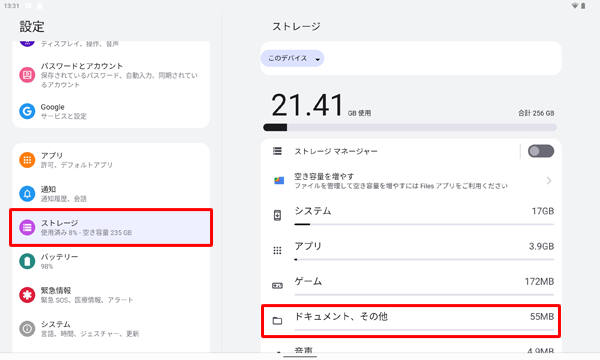
Task: Tap the 設定 page title
Action: click(32, 27)
